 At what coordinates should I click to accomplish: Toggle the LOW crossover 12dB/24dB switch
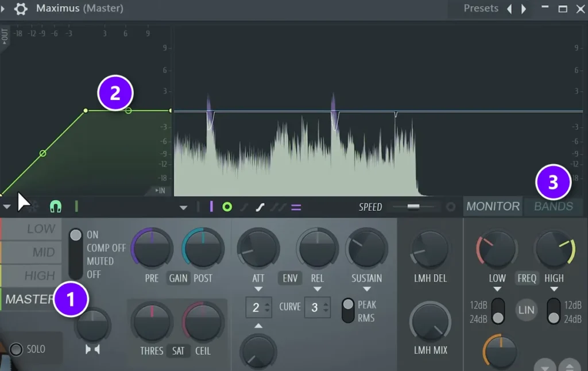[498, 311]
